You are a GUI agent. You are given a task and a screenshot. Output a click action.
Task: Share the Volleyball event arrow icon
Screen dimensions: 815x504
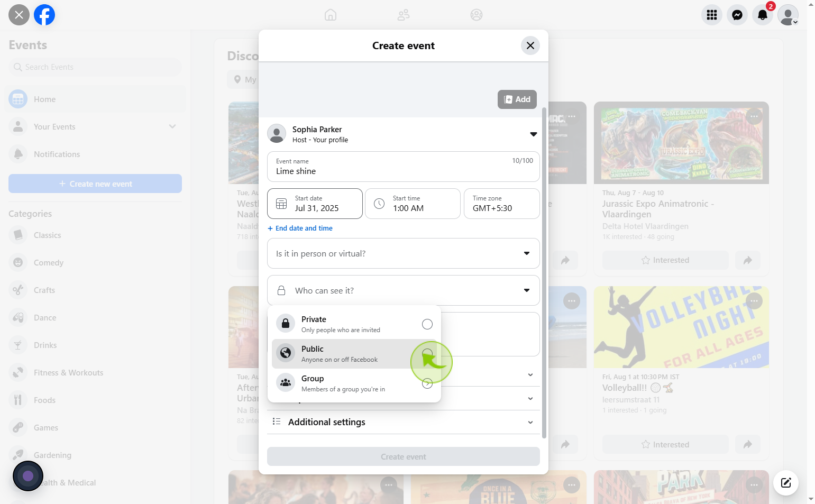coord(747,444)
